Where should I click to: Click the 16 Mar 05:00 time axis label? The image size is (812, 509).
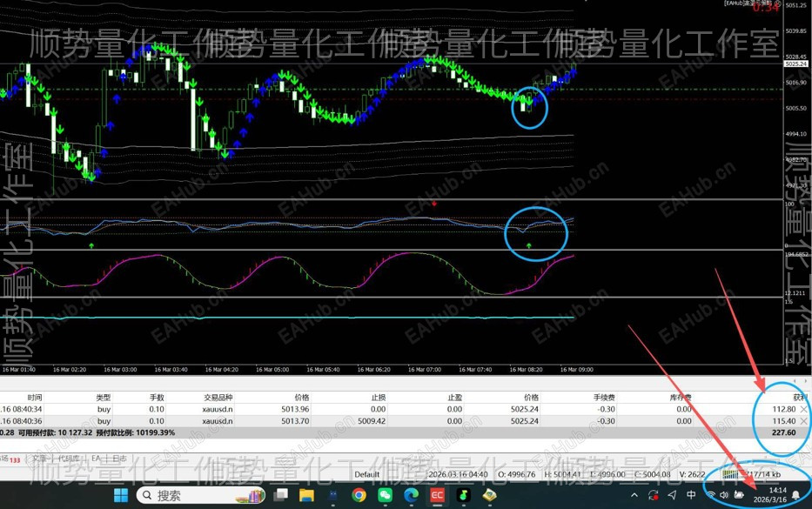click(272, 370)
